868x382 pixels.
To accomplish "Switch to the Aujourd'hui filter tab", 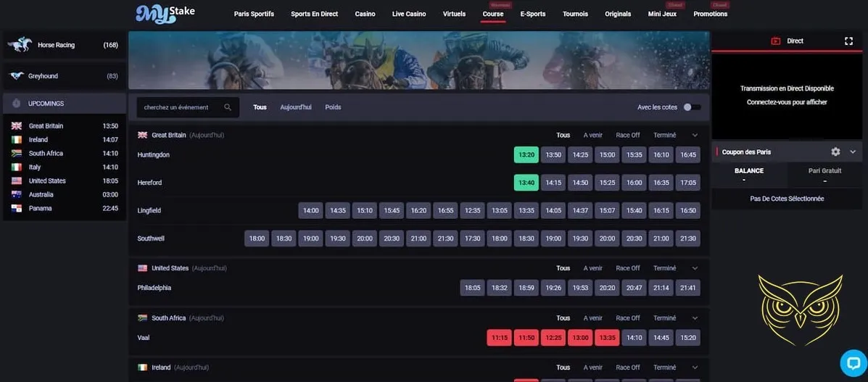I will click(x=296, y=107).
